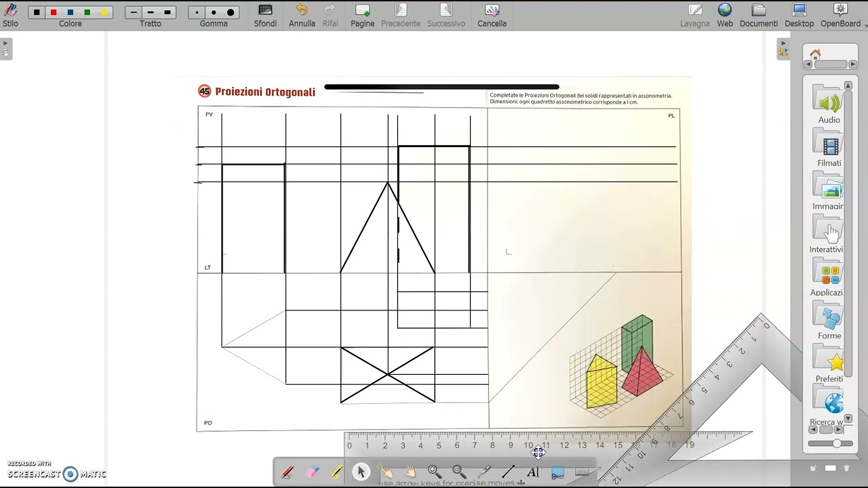Viewport: 868px width, 488px height.
Task: Click the library path scroll left arrow
Action: pyautogui.click(x=808, y=64)
